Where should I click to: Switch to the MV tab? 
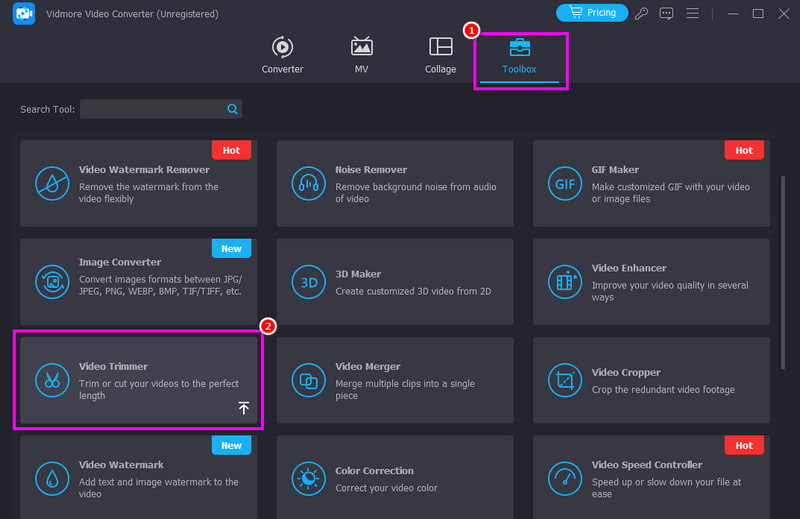[x=361, y=55]
